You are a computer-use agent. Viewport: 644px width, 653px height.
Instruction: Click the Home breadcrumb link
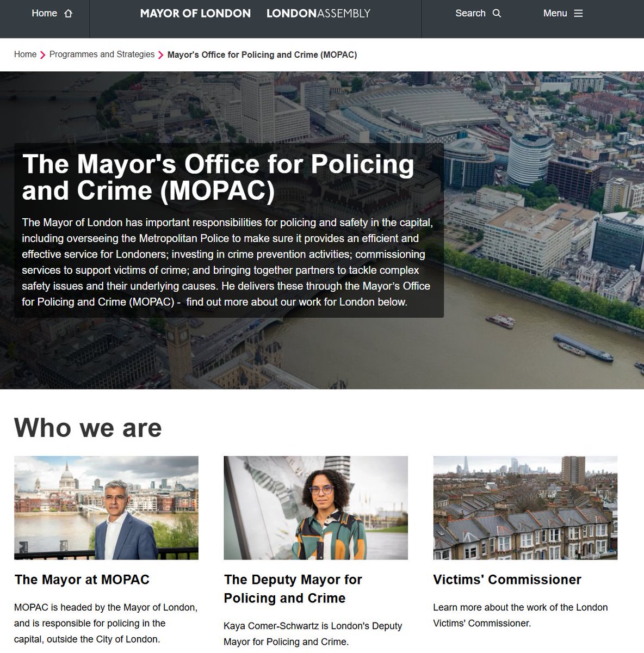pos(25,54)
